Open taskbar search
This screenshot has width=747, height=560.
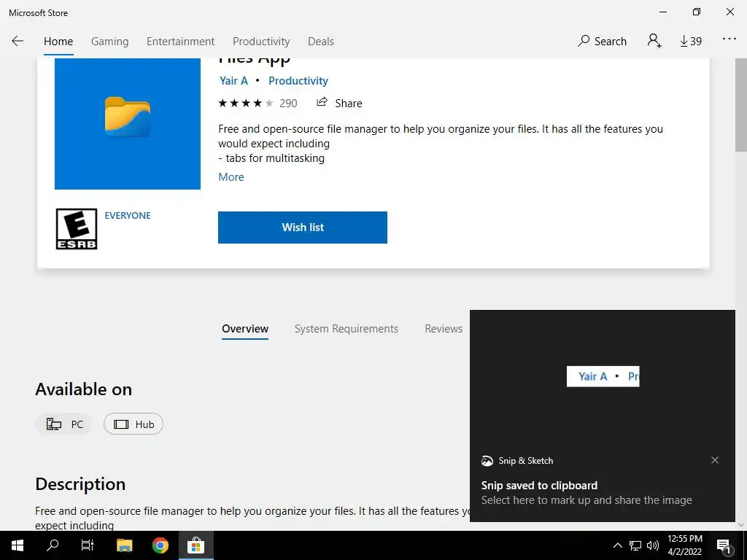(x=53, y=545)
